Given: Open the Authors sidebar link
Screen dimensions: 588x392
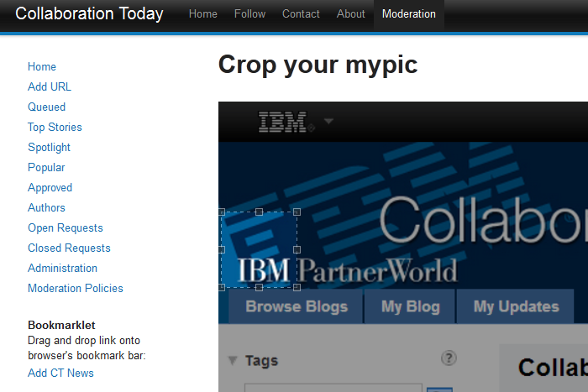Looking at the screenshot, I should (46, 207).
